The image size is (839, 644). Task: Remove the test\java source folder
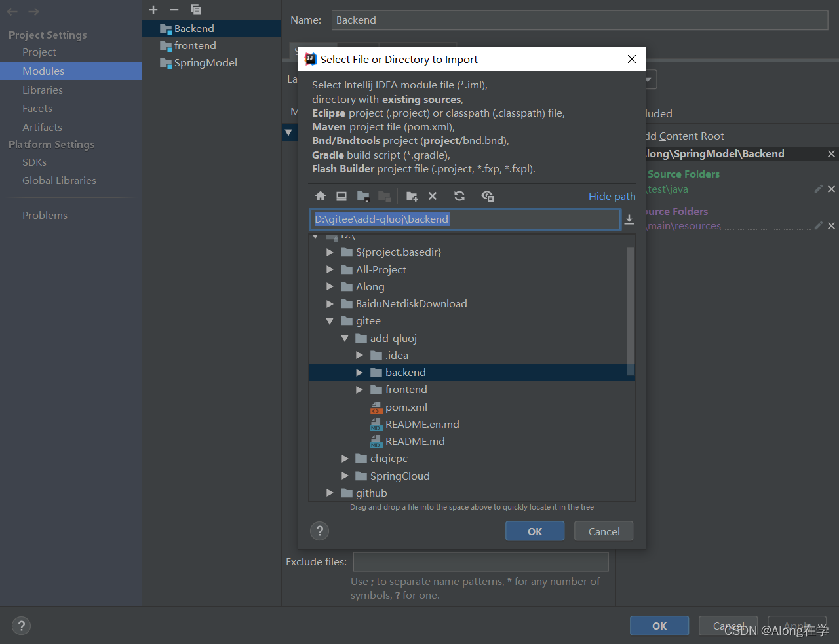point(831,189)
